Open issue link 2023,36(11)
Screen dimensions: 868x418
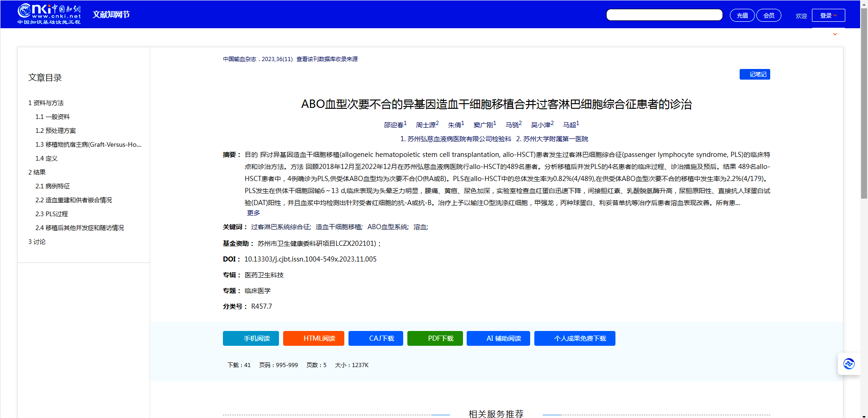tap(277, 59)
